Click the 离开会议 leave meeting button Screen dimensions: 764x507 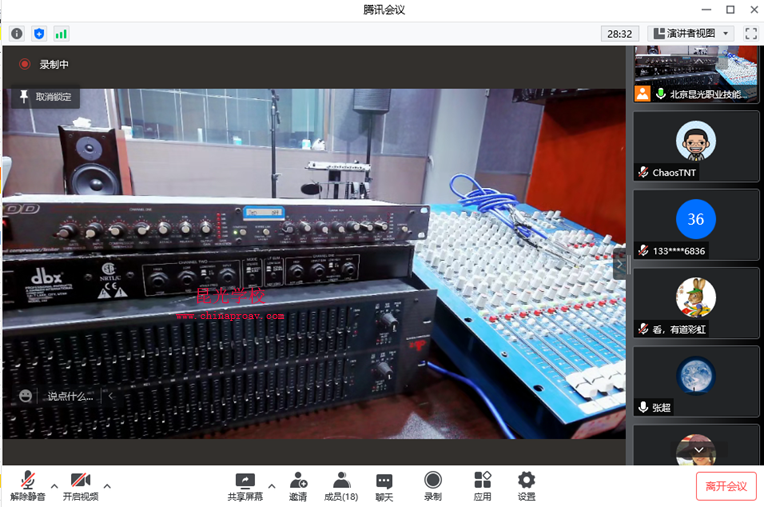click(x=726, y=486)
